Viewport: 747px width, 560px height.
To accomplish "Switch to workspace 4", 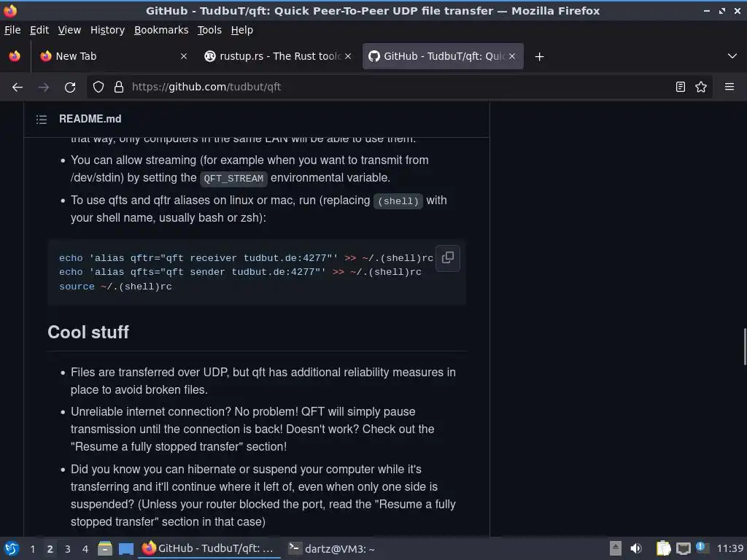I will tap(85, 549).
